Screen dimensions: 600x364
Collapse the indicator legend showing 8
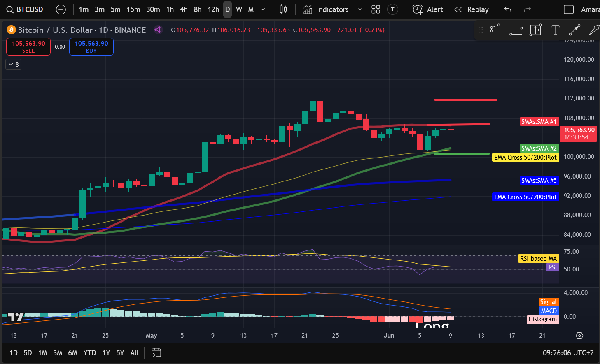click(x=13, y=64)
